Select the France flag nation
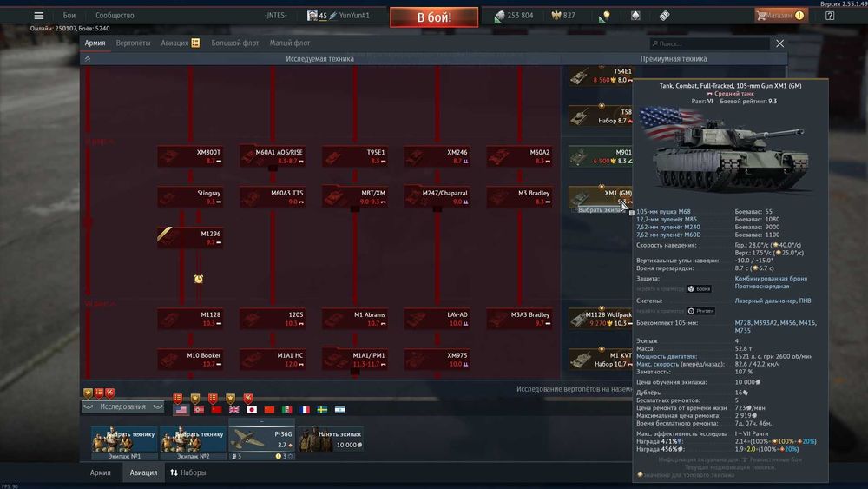 point(305,410)
